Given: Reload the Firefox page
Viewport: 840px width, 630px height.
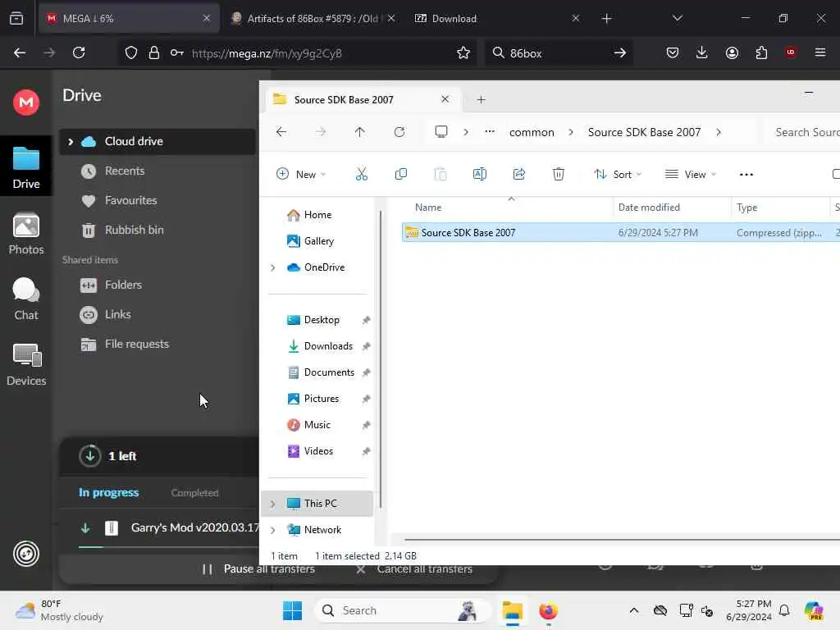Looking at the screenshot, I should (79, 52).
